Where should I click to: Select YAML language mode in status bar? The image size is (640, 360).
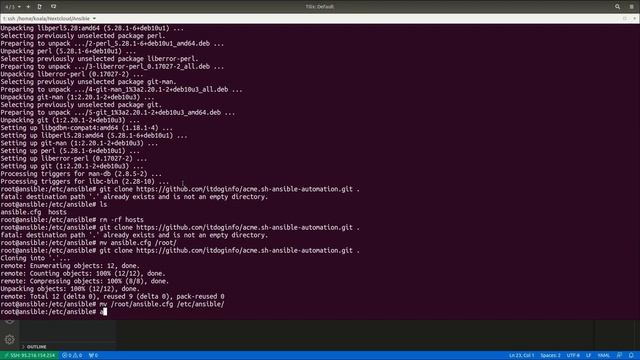point(604,355)
